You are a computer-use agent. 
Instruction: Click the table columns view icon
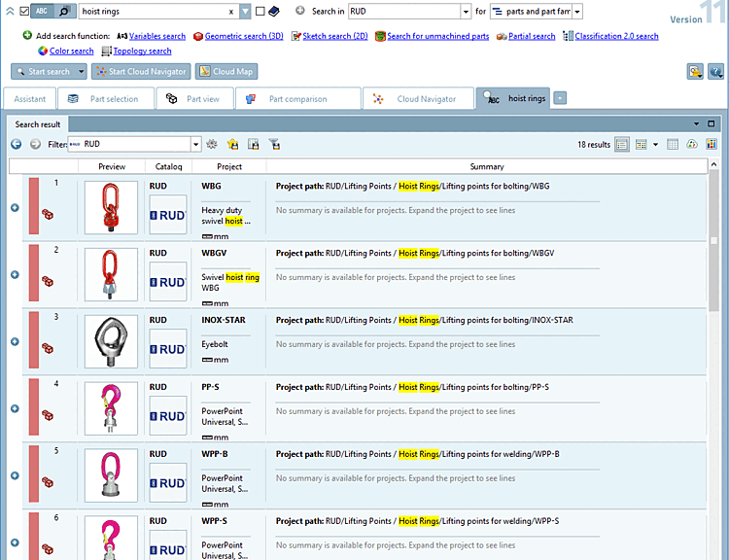(673, 144)
